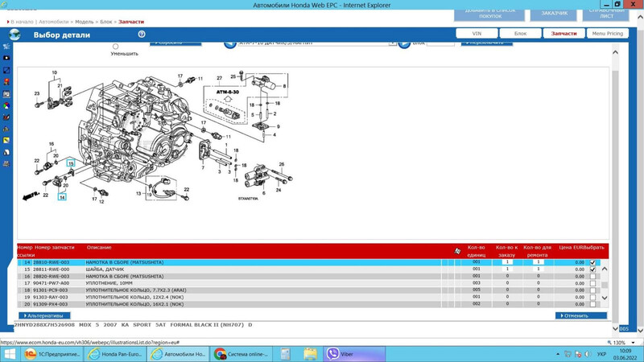The width and height of the screenshot is (644, 362).
Task: Open the Menu Pricing tab
Action: click(608, 33)
